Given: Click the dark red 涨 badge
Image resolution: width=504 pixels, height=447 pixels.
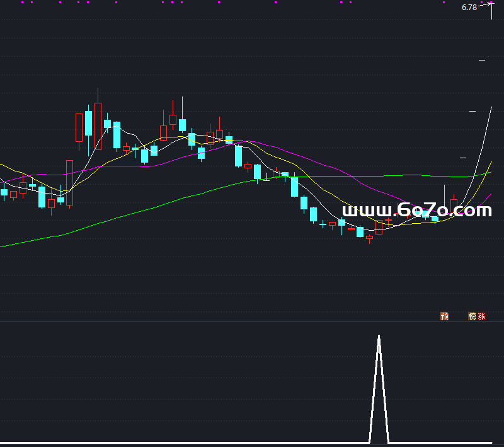Looking at the screenshot, I should click(481, 316).
